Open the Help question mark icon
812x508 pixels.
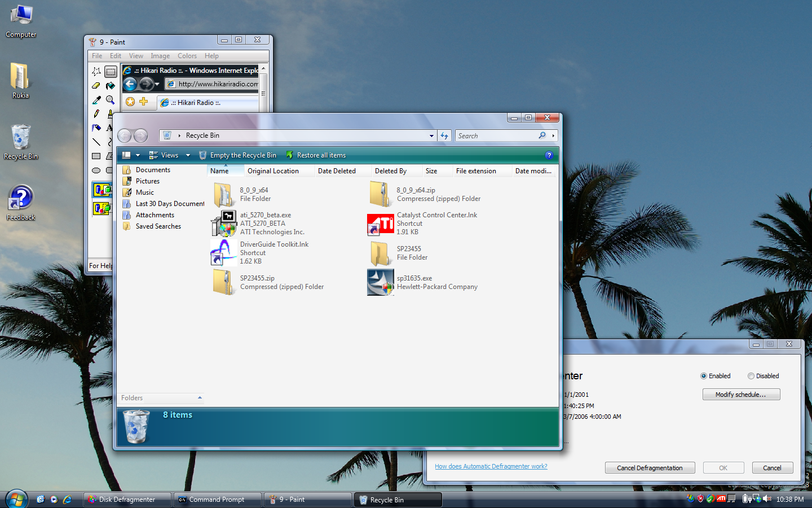click(x=549, y=155)
